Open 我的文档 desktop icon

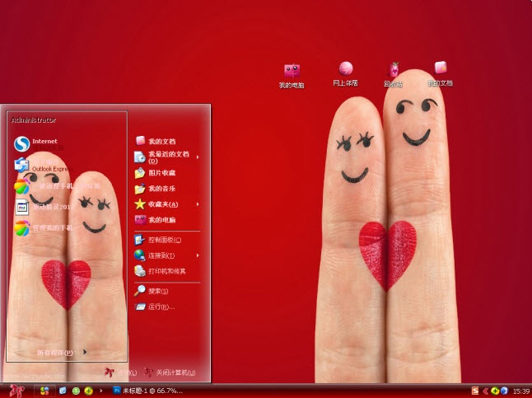click(441, 73)
